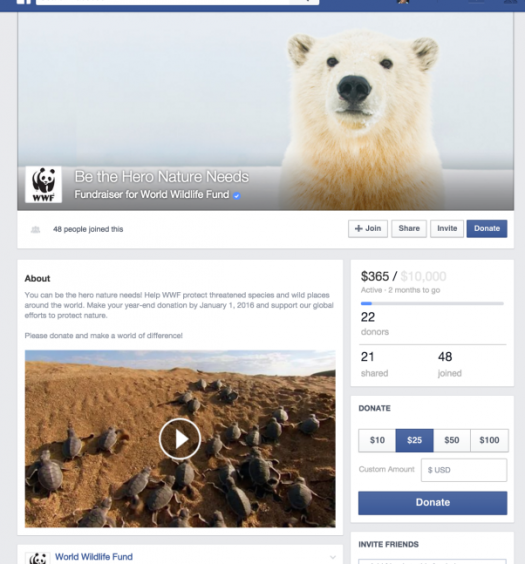Image resolution: width=525 pixels, height=564 pixels.
Task: Choose the $100 donation option
Action: click(x=489, y=440)
